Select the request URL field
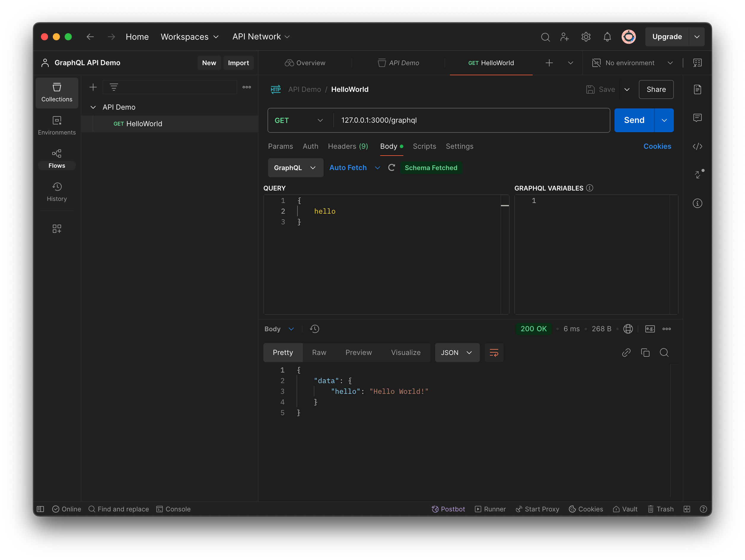The width and height of the screenshot is (745, 560). pyautogui.click(x=438, y=120)
